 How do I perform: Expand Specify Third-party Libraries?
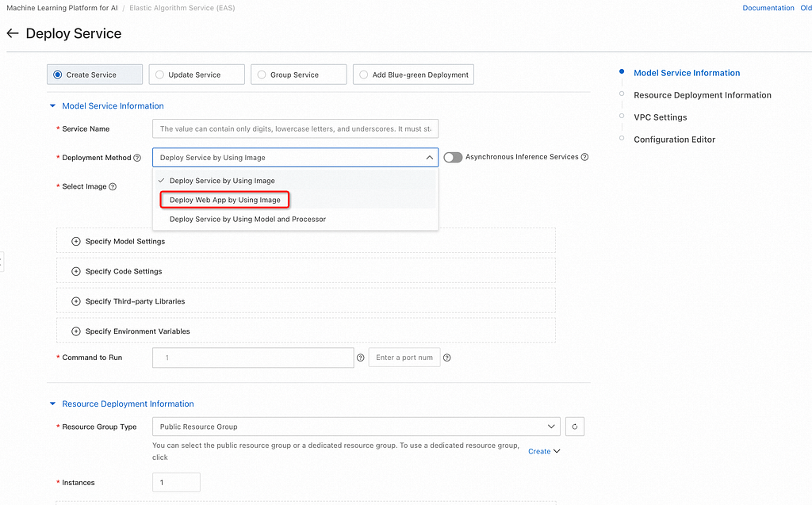click(306, 301)
